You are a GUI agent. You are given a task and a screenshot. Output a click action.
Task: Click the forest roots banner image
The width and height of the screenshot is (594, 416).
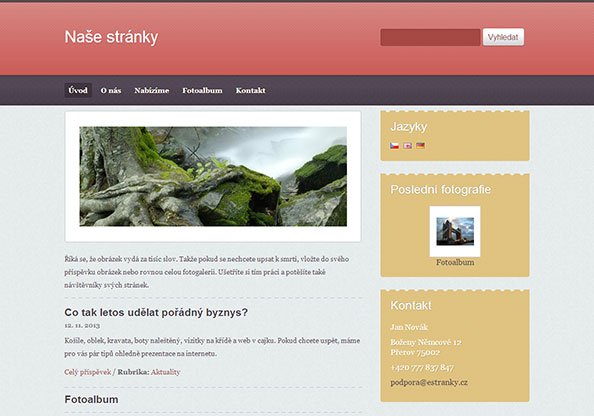tap(213, 177)
